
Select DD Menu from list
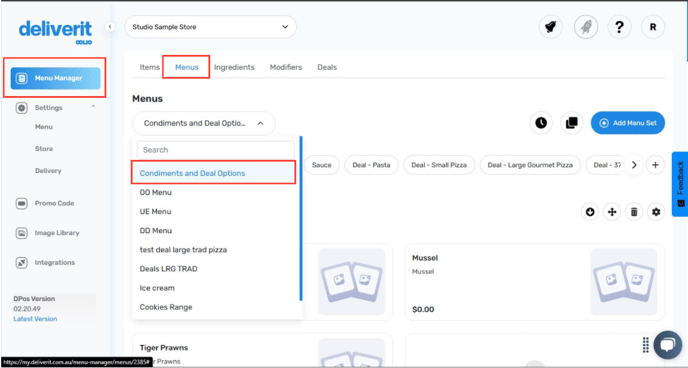click(x=155, y=231)
